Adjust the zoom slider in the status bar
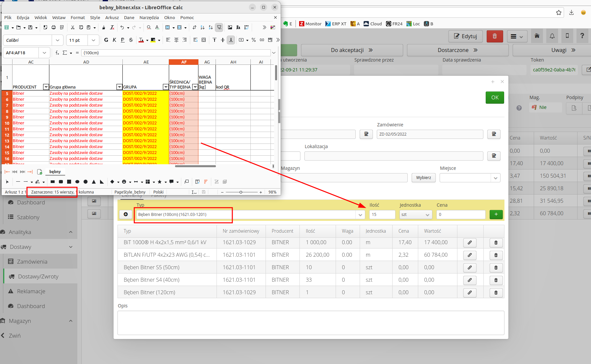This screenshot has height=364, width=591. coord(241,192)
